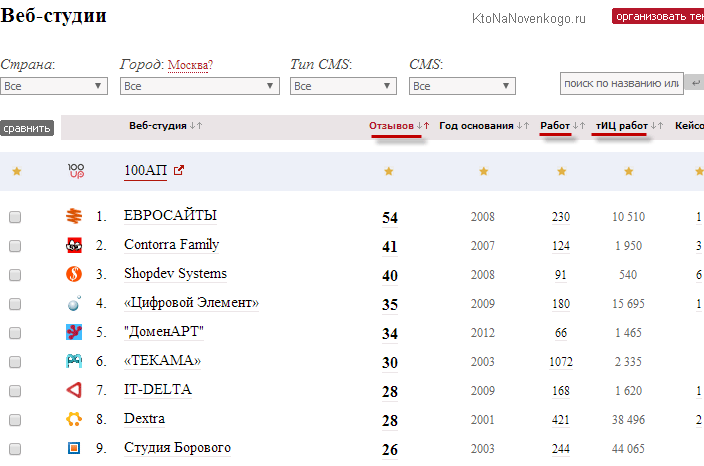The width and height of the screenshot is (704, 466).
Task: Click the сравнить button
Action: coord(27,128)
